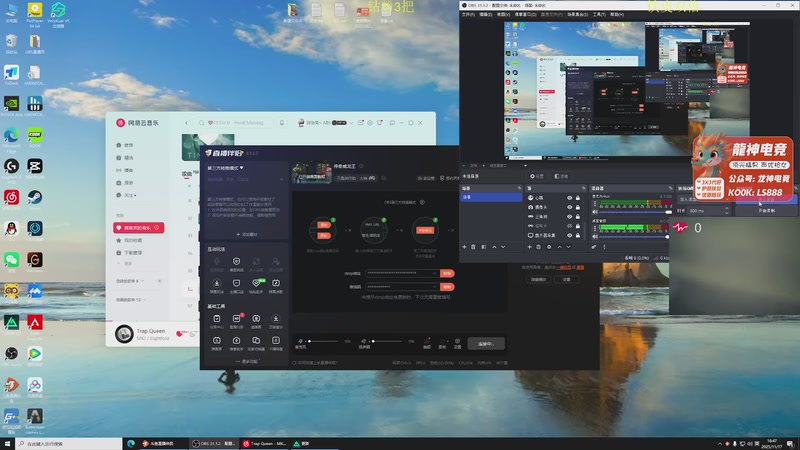This screenshot has height=450, width=800.
Task: Open OBS View menu
Action: click(503, 15)
